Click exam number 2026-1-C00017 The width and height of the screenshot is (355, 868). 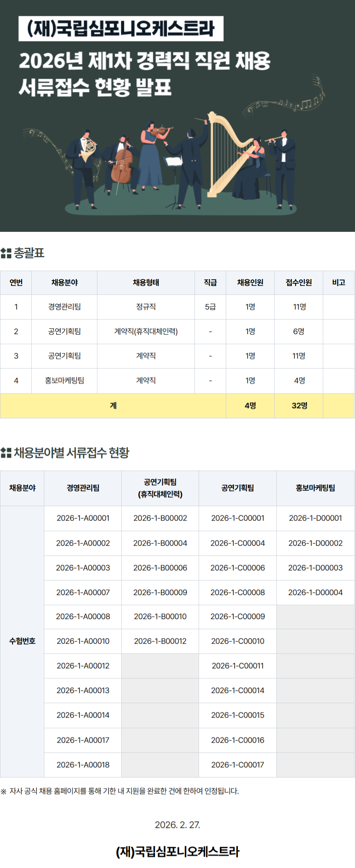[x=238, y=765]
